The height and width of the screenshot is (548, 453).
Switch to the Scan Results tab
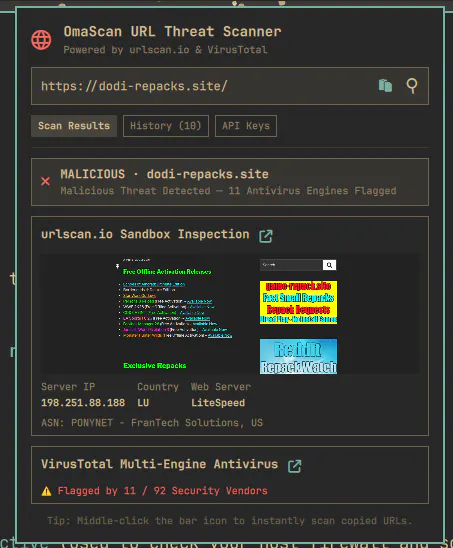pyautogui.click(x=74, y=126)
